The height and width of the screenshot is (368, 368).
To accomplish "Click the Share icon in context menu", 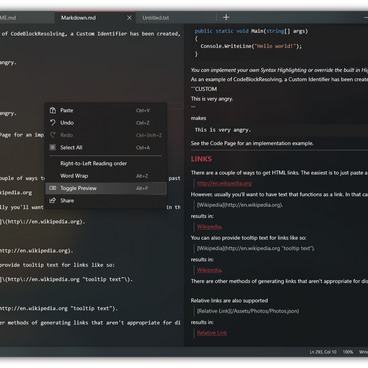I will tap(53, 201).
